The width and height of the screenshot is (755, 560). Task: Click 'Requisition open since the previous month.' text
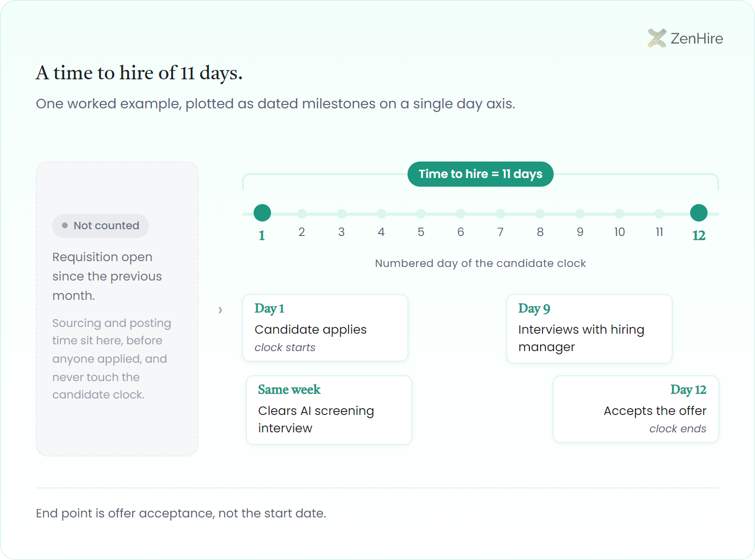(107, 276)
